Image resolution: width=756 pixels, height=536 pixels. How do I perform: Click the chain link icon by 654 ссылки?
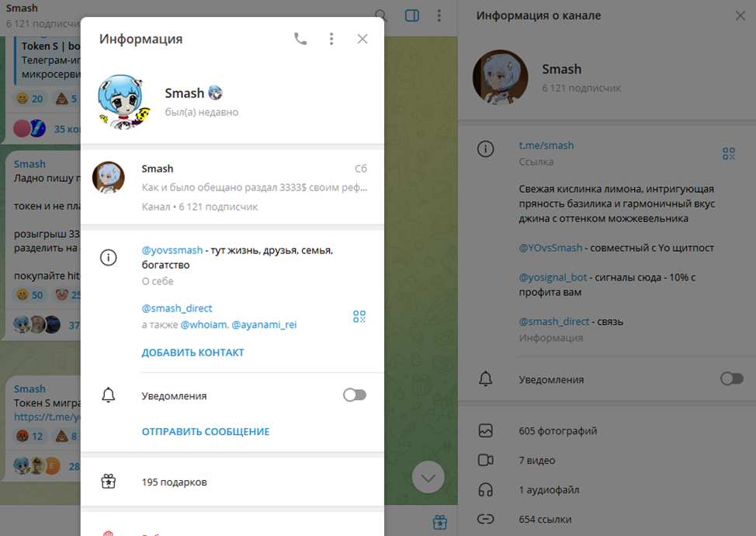486,519
